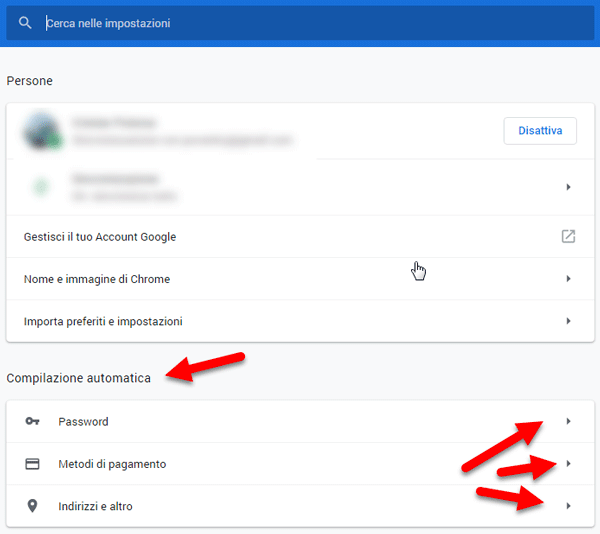
Task: Click the key icon beside Password
Action: 32,421
